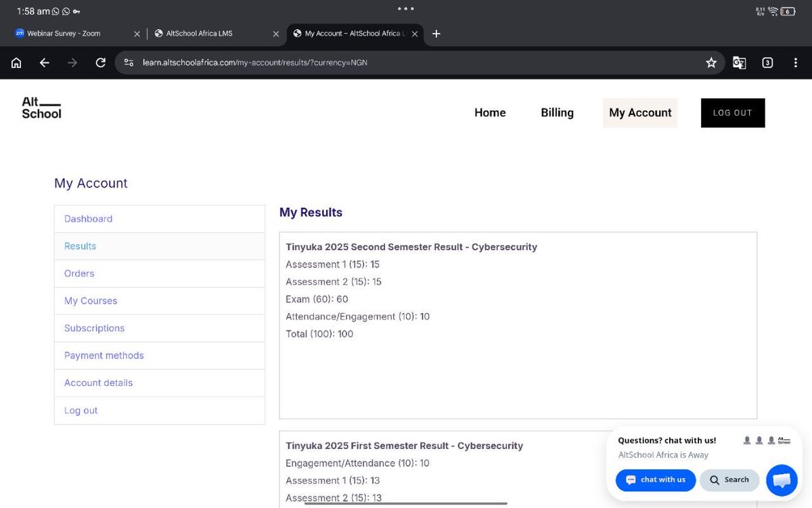
Task: Close the AltSchool Africa LMS tab
Action: (x=275, y=33)
